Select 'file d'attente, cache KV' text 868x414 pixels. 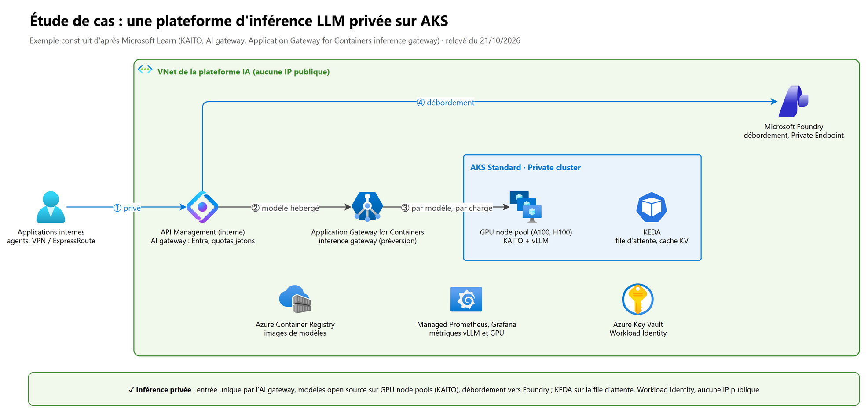(652, 241)
